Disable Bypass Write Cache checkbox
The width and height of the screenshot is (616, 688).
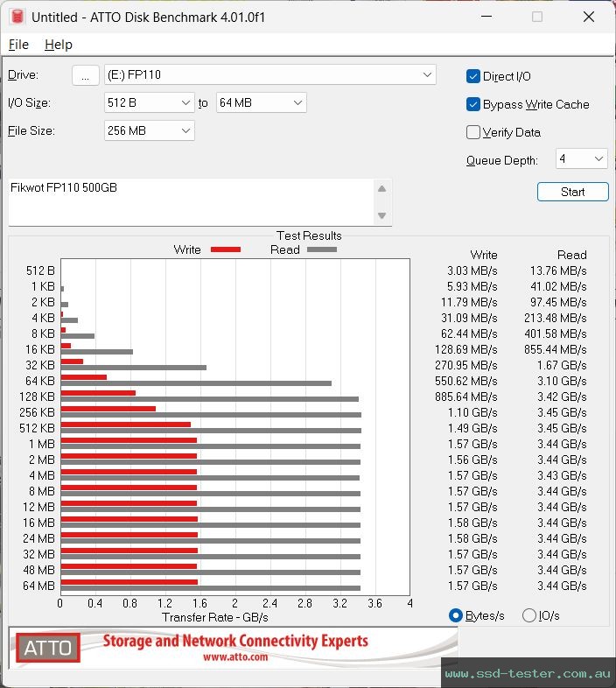(473, 104)
